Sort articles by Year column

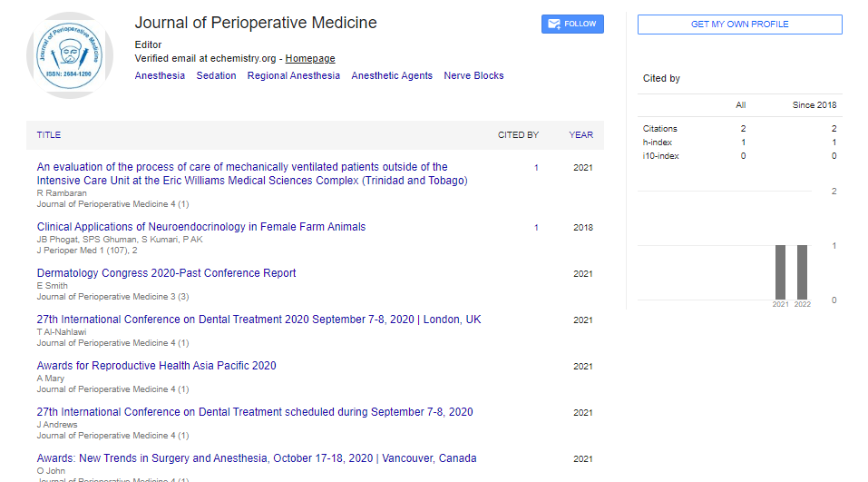click(x=580, y=135)
